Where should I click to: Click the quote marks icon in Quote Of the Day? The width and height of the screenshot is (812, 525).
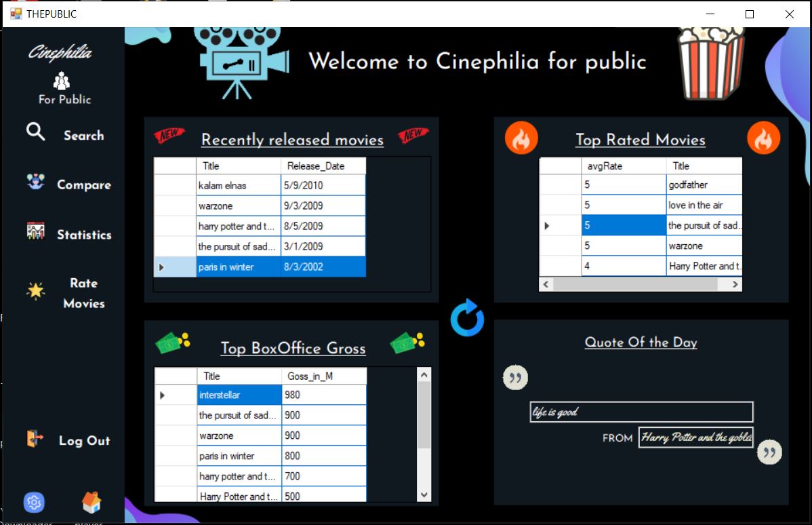click(x=515, y=377)
